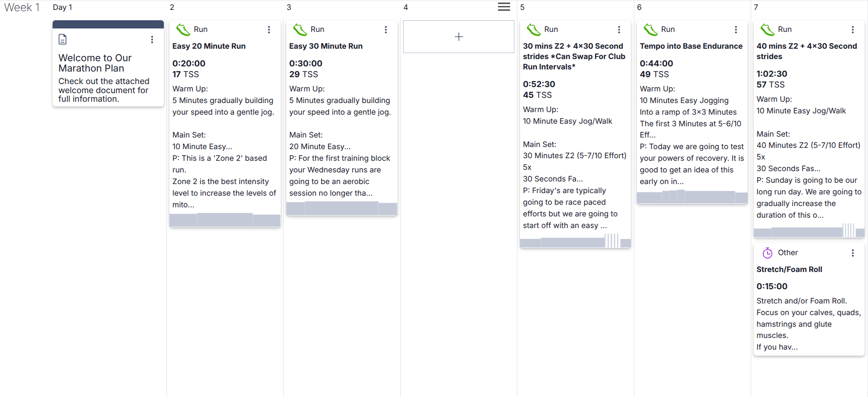Open kebab menu for Tempo into Base Endurance
This screenshot has width=868, height=397.
(x=736, y=30)
